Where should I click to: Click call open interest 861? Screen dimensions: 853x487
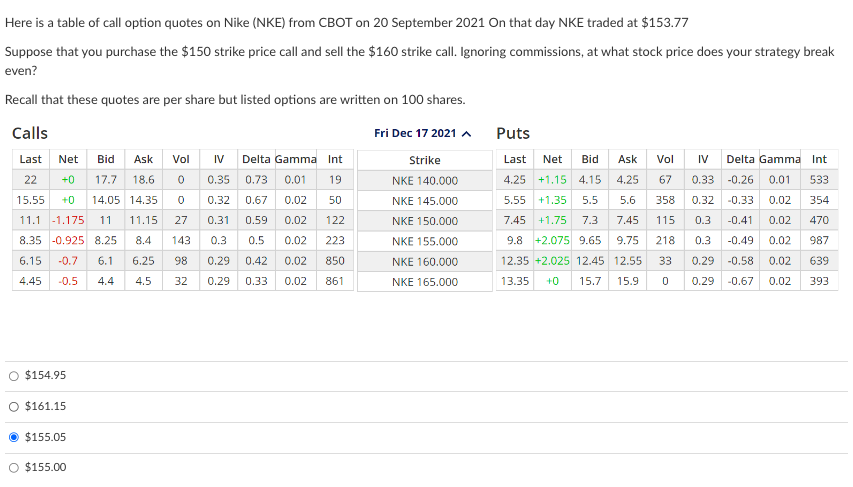335,281
